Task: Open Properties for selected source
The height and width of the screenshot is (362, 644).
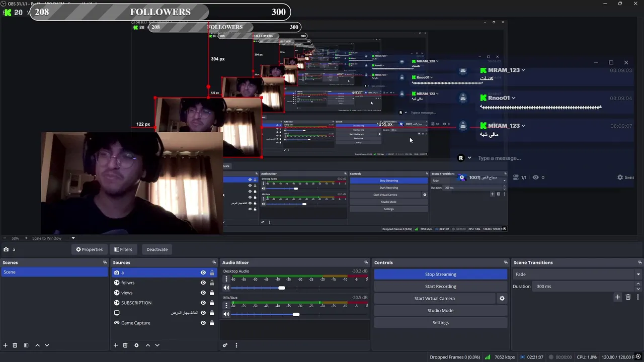Action: (x=89, y=249)
